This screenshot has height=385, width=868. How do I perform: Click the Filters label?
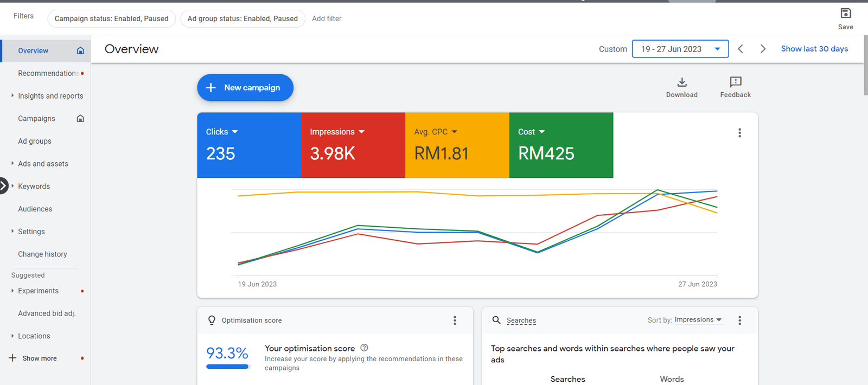[23, 16]
